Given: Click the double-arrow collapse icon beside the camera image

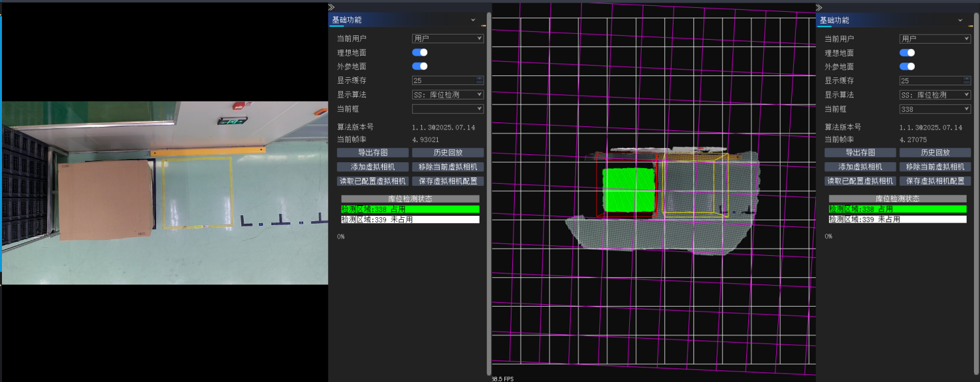Looking at the screenshot, I should pyautogui.click(x=332, y=7).
